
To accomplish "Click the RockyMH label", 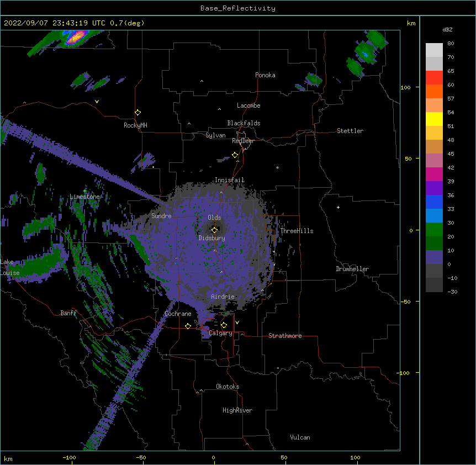I will 135,125.
